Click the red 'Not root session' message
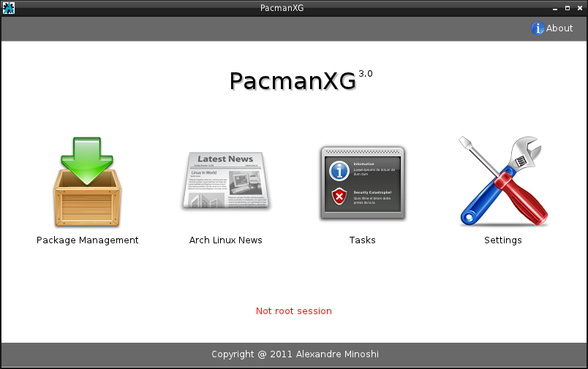 pos(294,311)
